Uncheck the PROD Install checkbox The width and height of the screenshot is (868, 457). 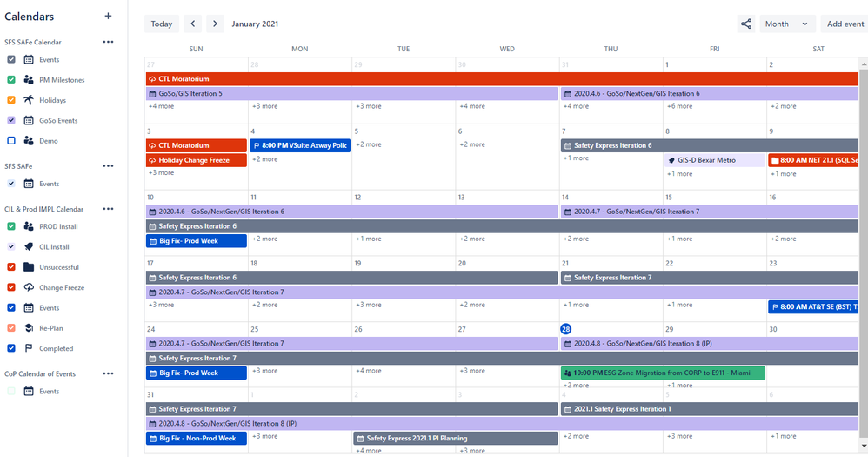point(11,226)
